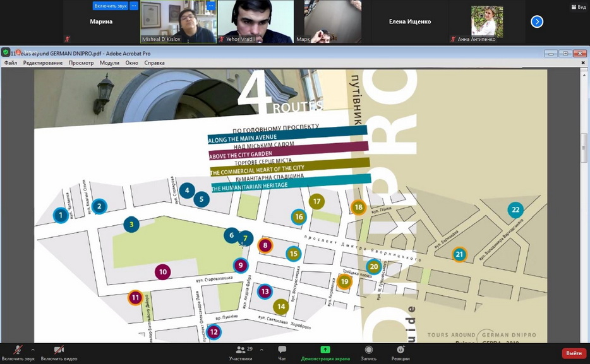This screenshot has width=590, height=364.
Task: Click map marker 9
Action: (x=241, y=266)
